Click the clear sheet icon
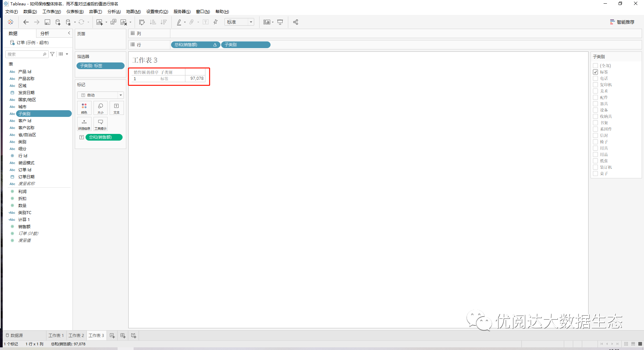 (x=124, y=22)
